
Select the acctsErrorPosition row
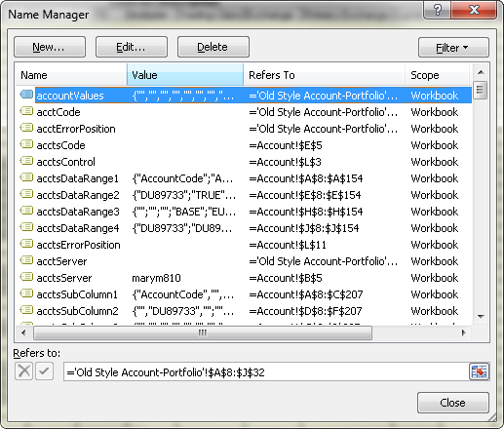[x=244, y=245]
